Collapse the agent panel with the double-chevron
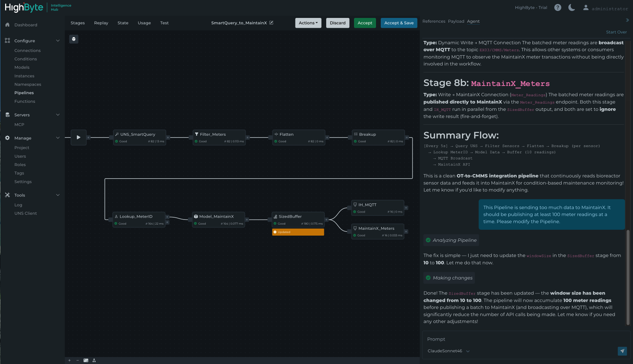Screen dimensions: 633x364 (x=628, y=20)
